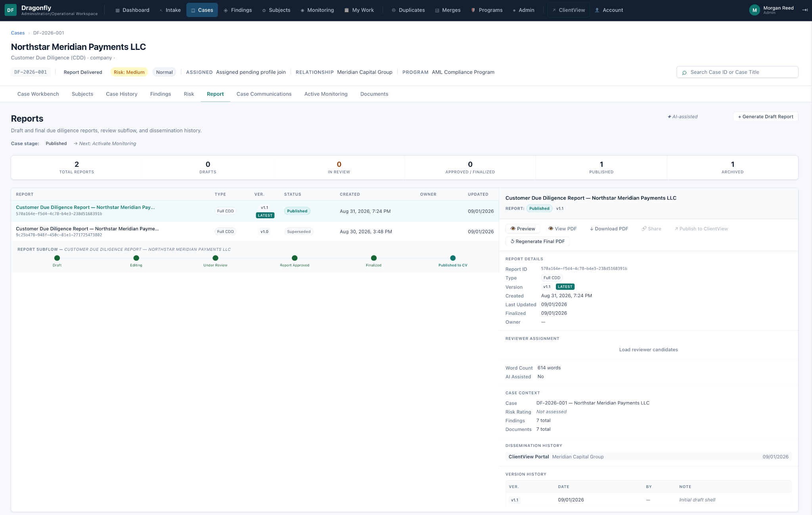This screenshot has height=515, width=812.
Task: Click Publish to ClientView action
Action: pos(701,229)
